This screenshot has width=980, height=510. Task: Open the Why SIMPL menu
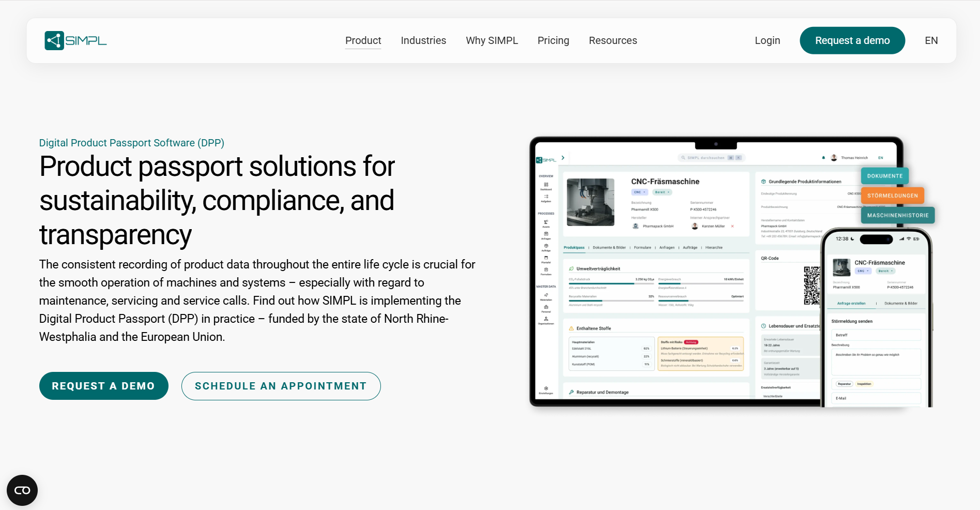point(492,40)
